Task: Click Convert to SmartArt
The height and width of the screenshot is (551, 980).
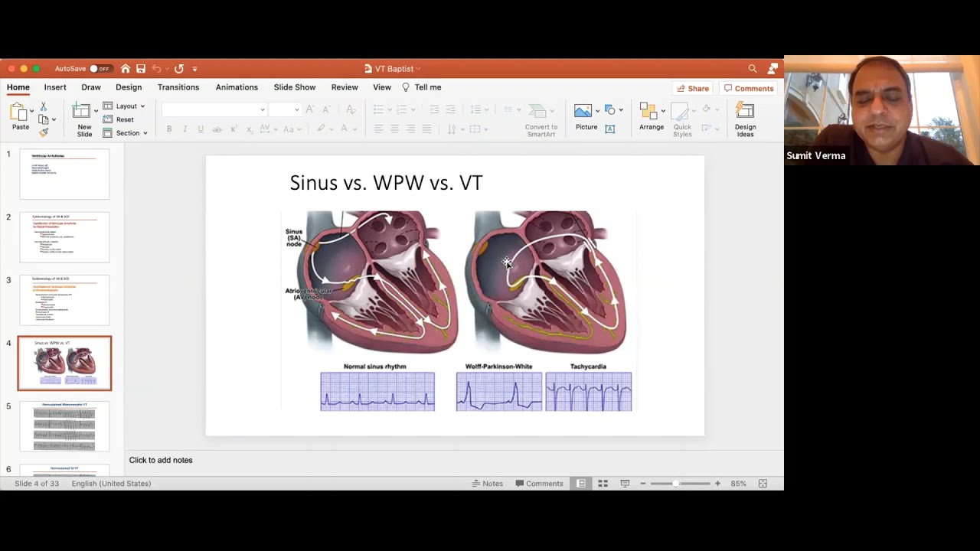Action: tap(541, 120)
